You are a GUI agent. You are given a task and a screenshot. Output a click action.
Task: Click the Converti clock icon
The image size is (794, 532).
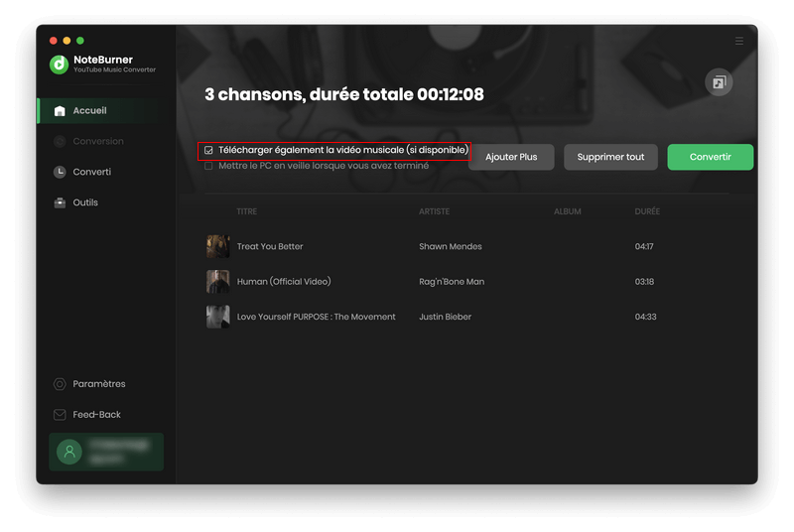(x=60, y=172)
